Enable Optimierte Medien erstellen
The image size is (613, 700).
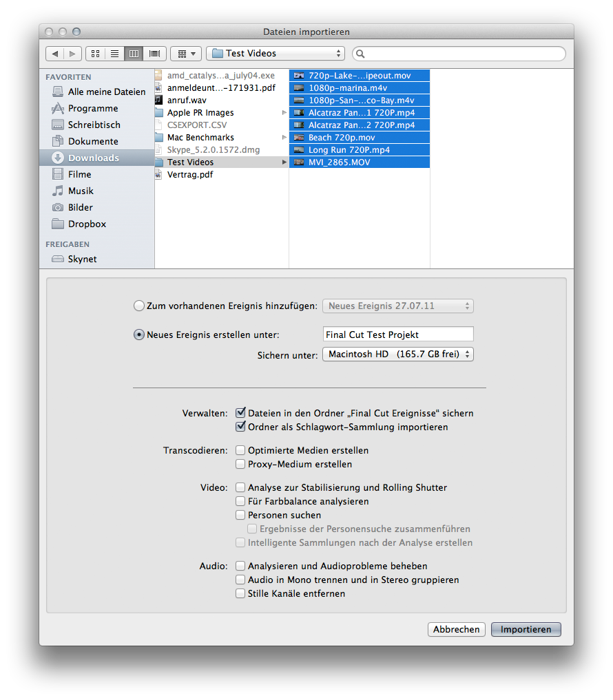(x=240, y=450)
